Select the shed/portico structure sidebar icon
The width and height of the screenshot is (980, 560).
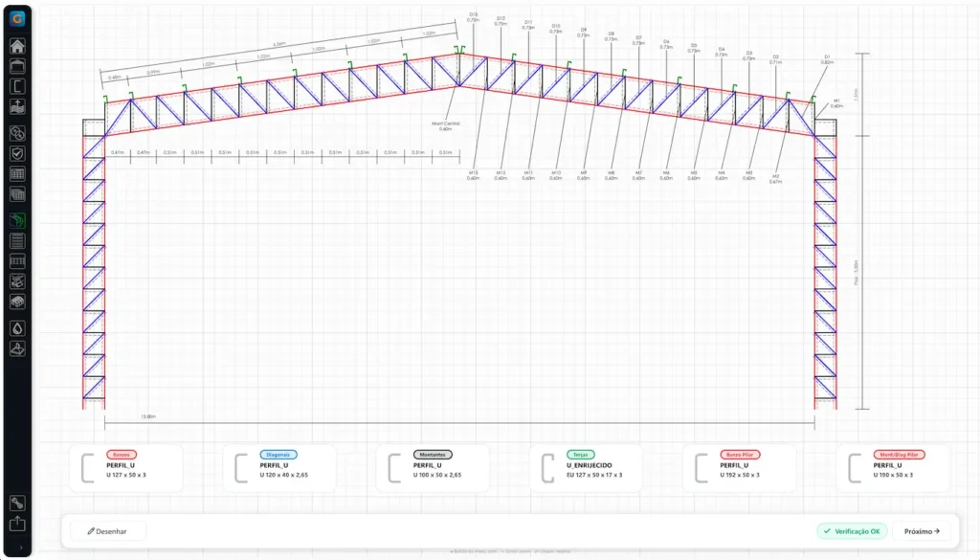pos(17,66)
